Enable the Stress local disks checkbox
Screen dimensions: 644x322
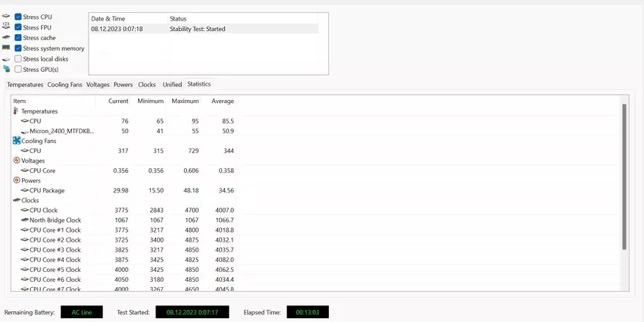[x=18, y=58]
